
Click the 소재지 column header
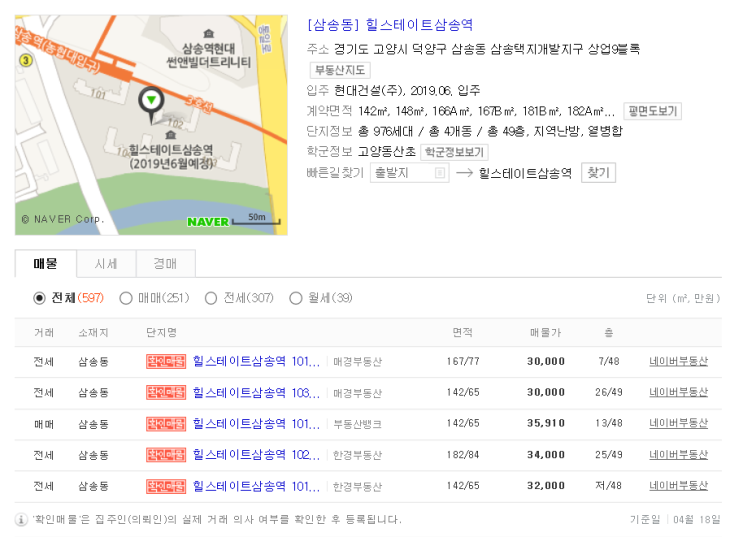[x=93, y=333]
